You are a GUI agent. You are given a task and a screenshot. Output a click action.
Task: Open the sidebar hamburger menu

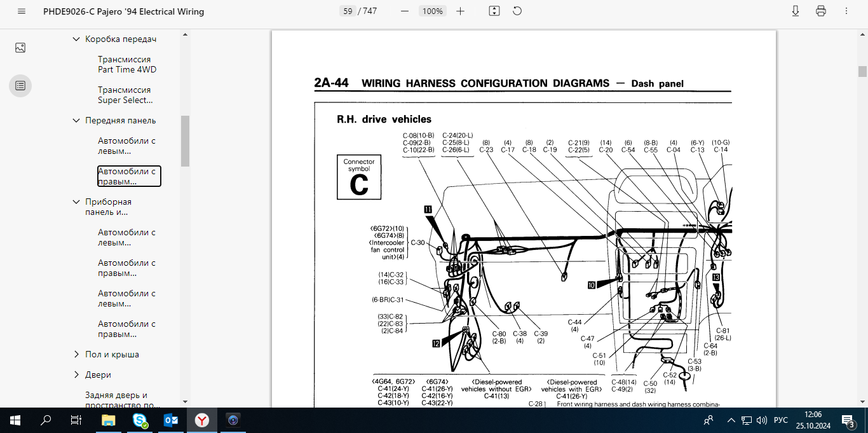(x=22, y=11)
